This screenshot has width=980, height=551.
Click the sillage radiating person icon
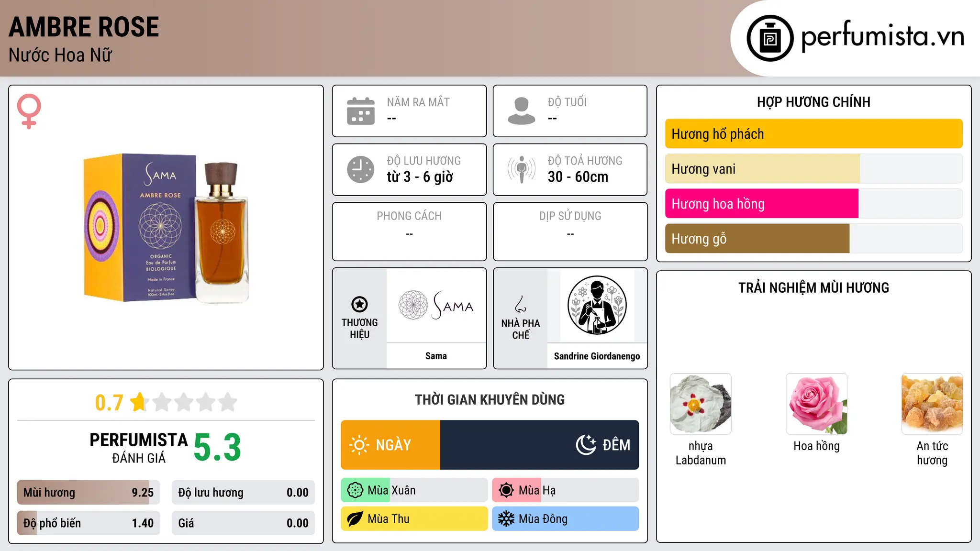pyautogui.click(x=522, y=169)
